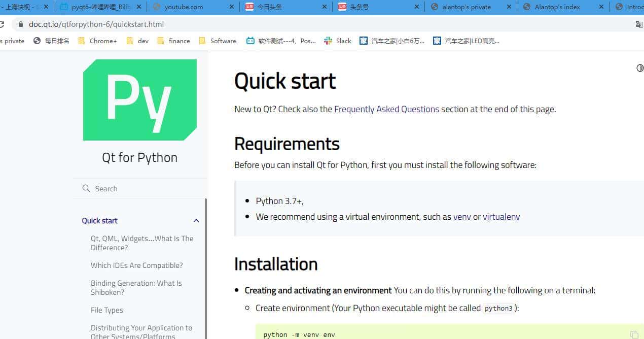Click the Slack icon on bookmarks bar
Screen dimensions: 644x339
(x=328, y=41)
